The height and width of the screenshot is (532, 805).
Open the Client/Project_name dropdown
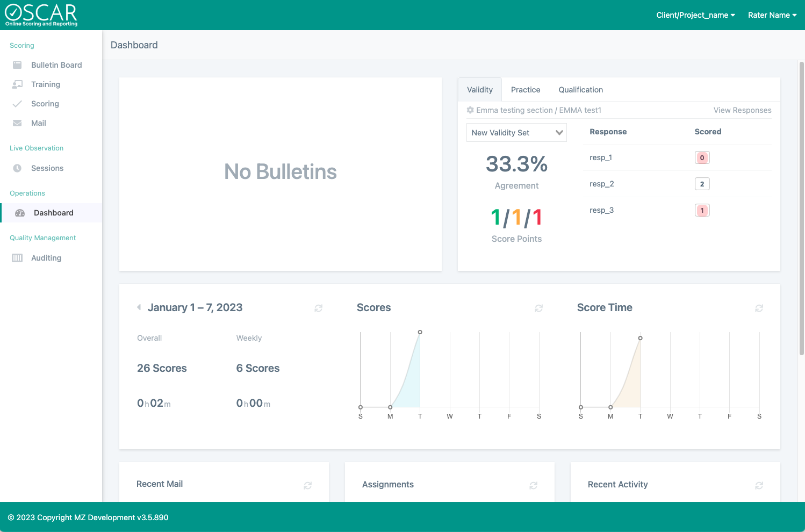point(695,15)
